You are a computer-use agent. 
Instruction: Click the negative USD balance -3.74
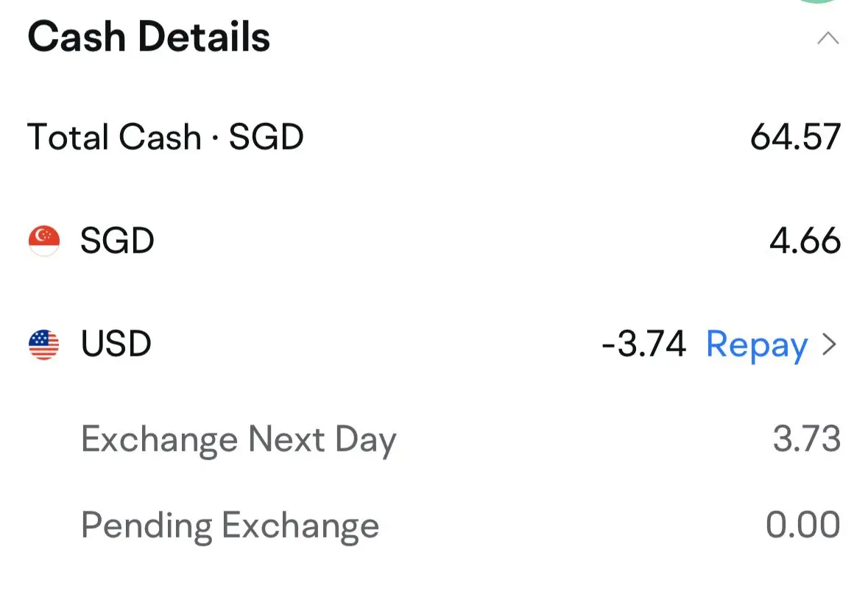(644, 344)
